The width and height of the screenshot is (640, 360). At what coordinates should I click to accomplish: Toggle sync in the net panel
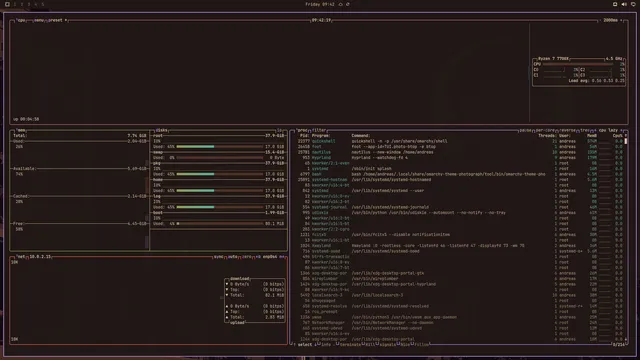click(219, 257)
